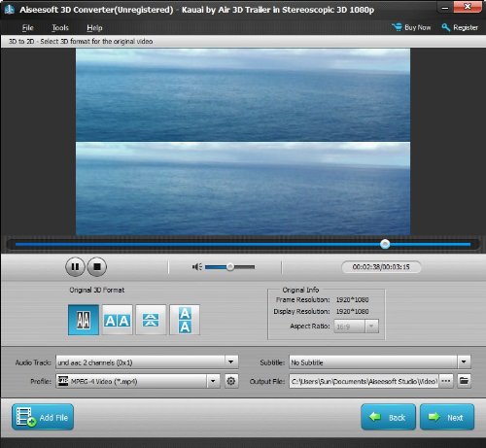The width and height of the screenshot is (486, 448).
Task: Click the Output File path field
Action: (x=364, y=381)
